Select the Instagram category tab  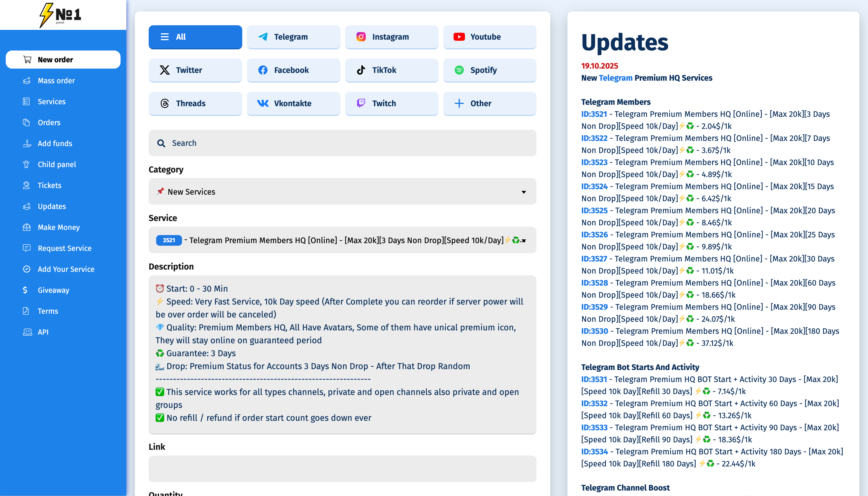pyautogui.click(x=392, y=37)
